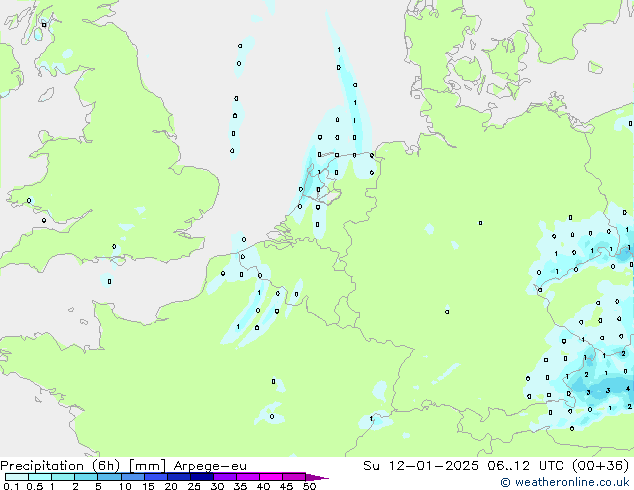
Task: Click the '25' legend scale label
Action: [194, 486]
